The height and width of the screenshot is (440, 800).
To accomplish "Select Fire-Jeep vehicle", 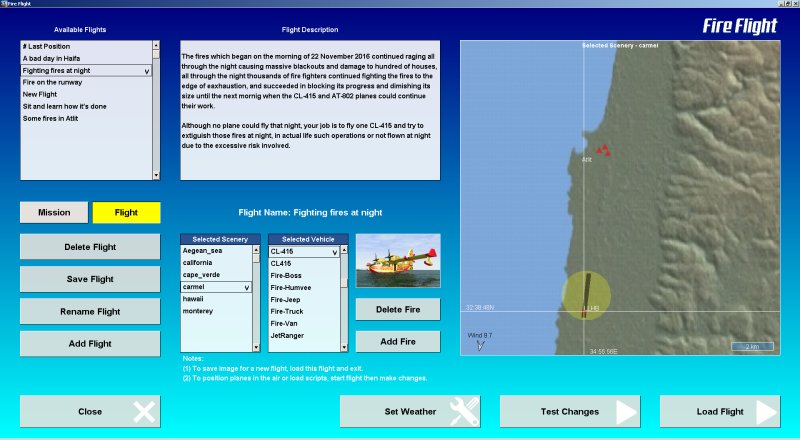I will 304,300.
